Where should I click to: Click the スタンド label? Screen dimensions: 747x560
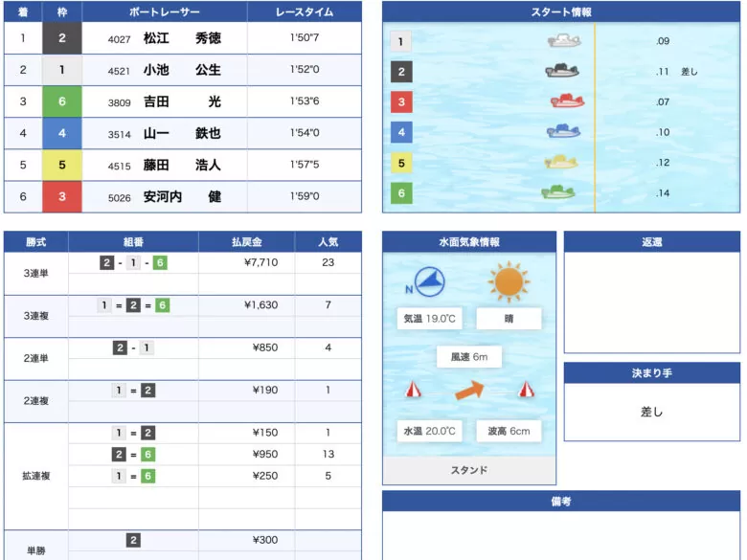point(469,470)
